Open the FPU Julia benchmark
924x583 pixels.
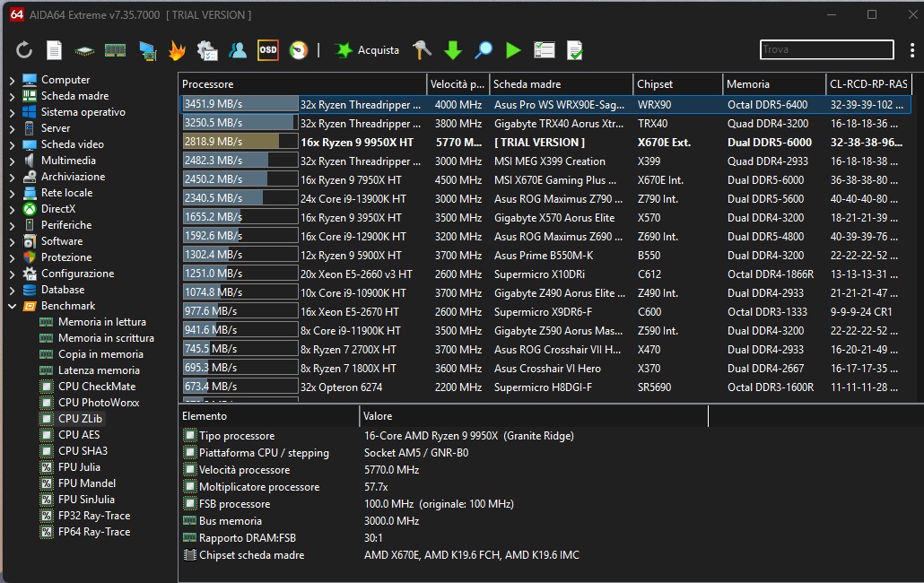(79, 467)
